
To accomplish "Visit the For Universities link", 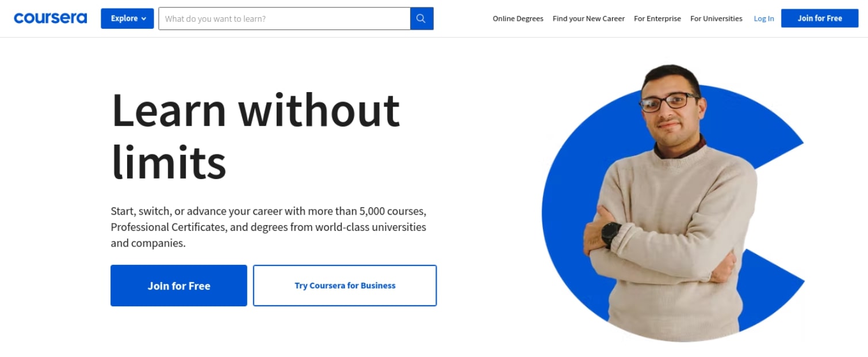I will pos(716,18).
